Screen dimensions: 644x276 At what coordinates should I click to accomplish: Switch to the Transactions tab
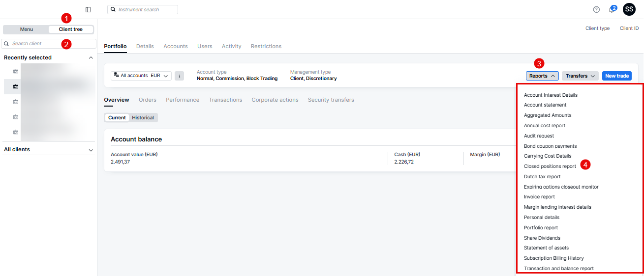point(225,100)
